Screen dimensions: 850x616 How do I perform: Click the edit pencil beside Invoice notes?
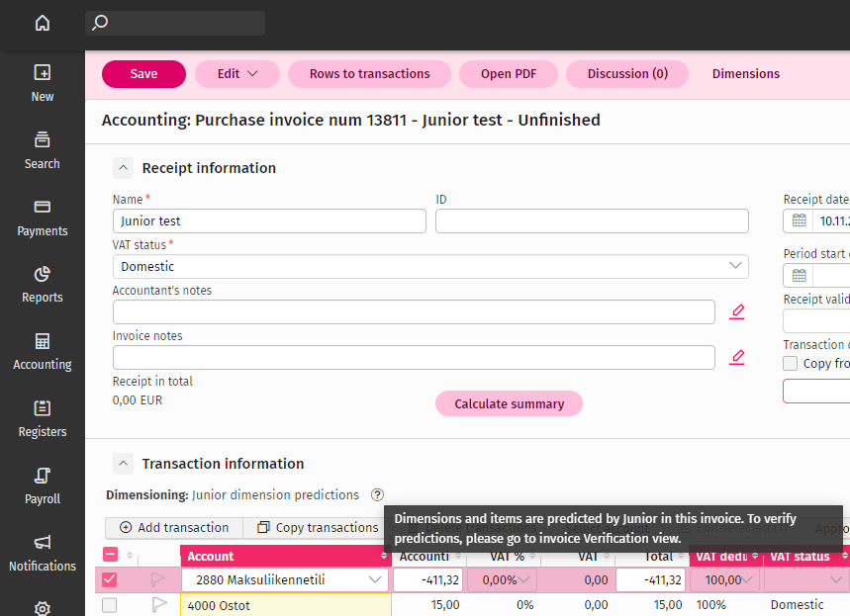point(736,357)
